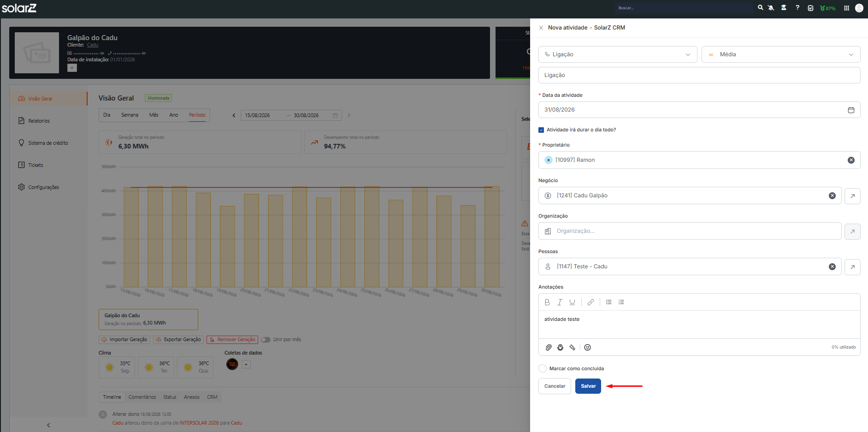This screenshot has height=432, width=868.
Task: Insert a link in Anotações editor
Action: 590,302
